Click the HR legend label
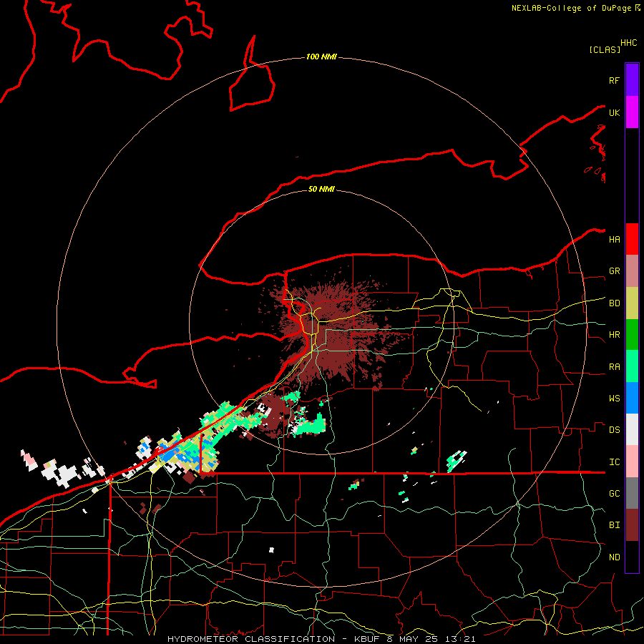 click(614, 335)
